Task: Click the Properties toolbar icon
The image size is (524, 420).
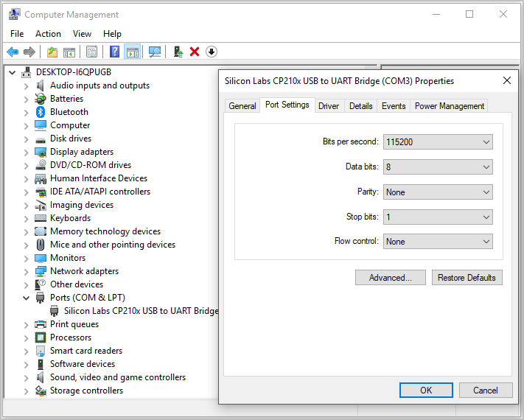Action: (91, 52)
